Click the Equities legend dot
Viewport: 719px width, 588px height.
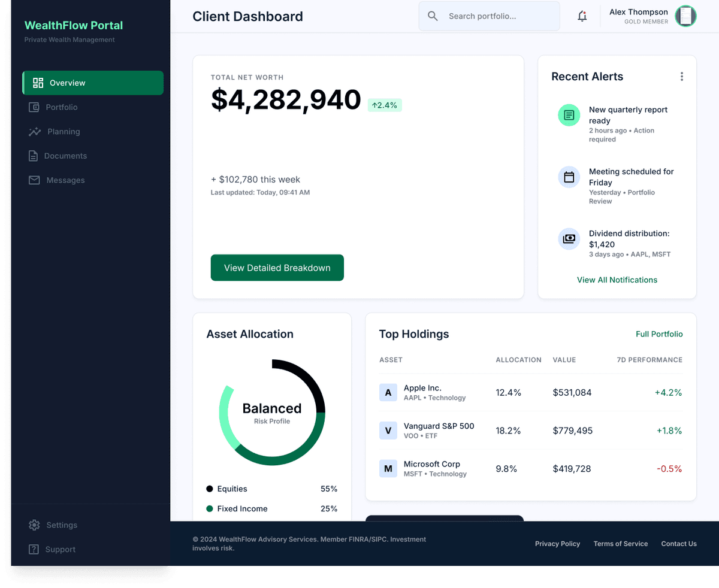(210, 489)
